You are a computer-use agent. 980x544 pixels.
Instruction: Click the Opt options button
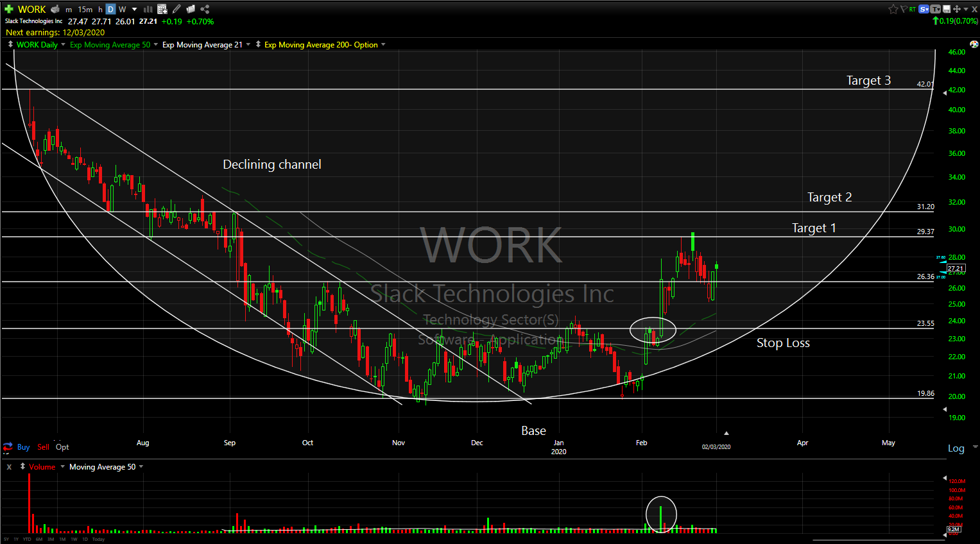[62, 447]
